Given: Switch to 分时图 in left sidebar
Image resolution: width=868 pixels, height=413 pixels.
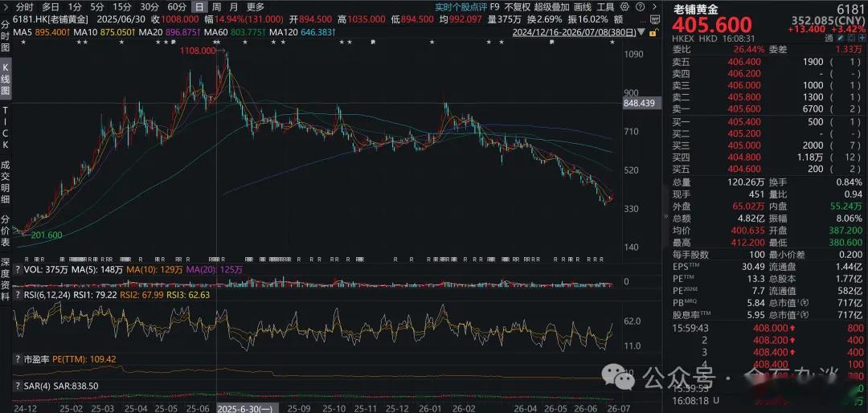Looking at the screenshot, I should pyautogui.click(x=6, y=36).
